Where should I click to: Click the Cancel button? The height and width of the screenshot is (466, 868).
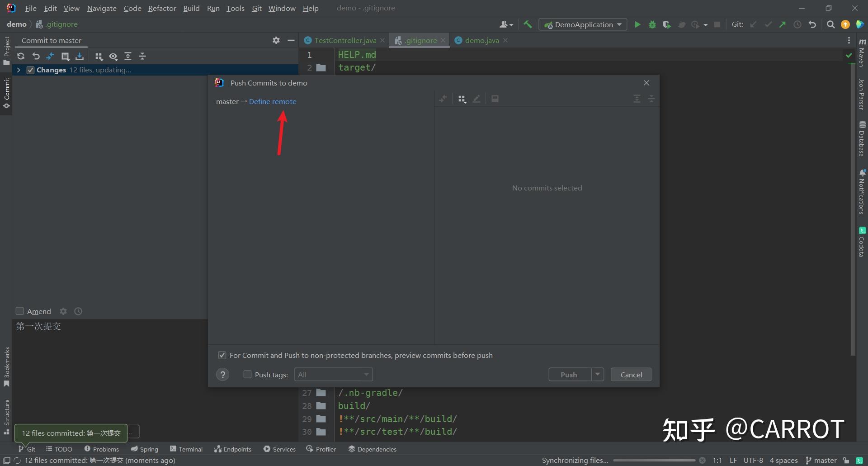pyautogui.click(x=631, y=375)
